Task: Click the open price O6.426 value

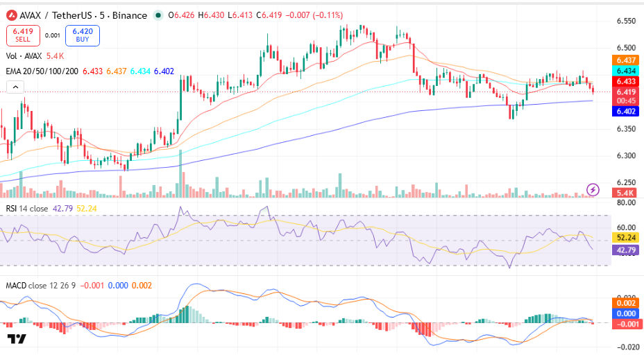Action: coord(181,15)
